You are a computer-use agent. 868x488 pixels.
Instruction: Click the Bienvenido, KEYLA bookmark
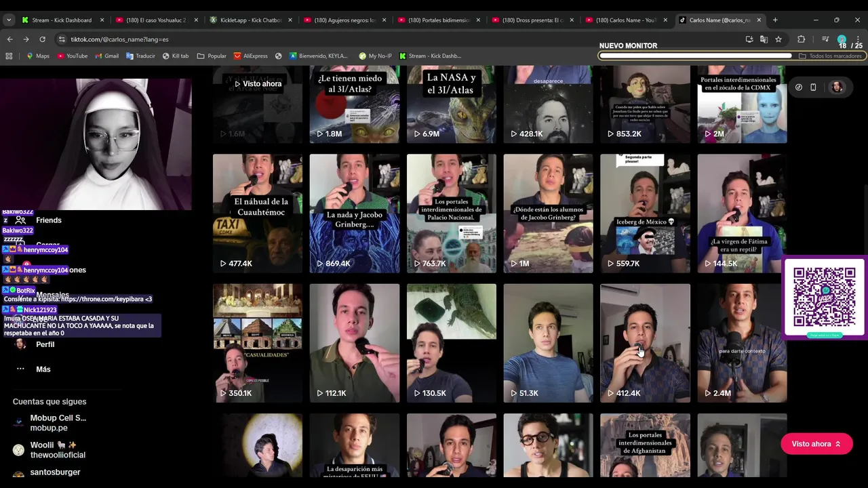point(318,56)
